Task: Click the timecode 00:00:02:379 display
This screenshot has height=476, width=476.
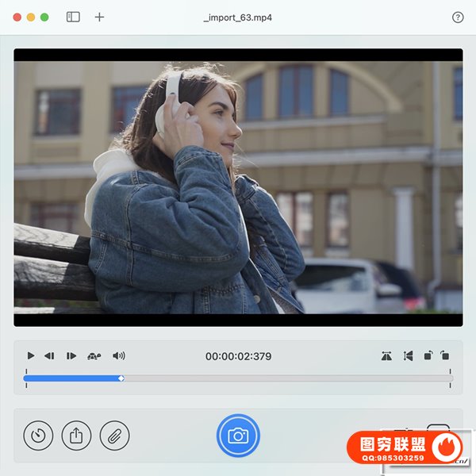Action: [238, 356]
